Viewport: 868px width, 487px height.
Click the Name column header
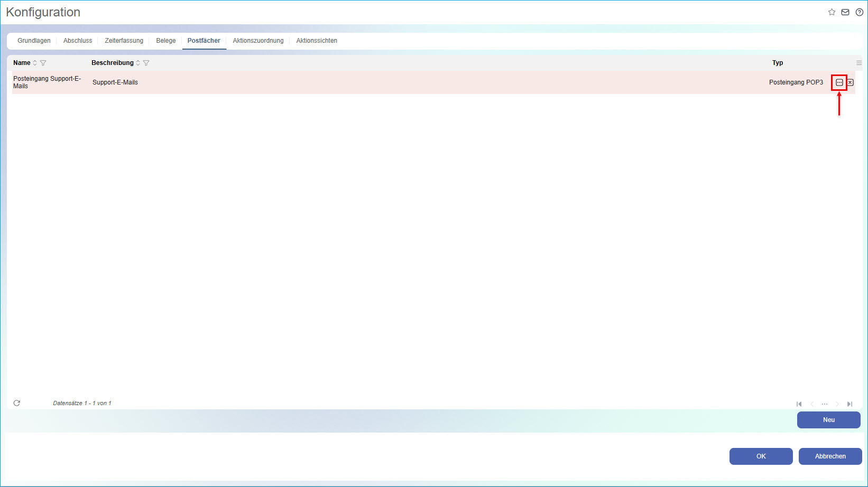pos(22,63)
